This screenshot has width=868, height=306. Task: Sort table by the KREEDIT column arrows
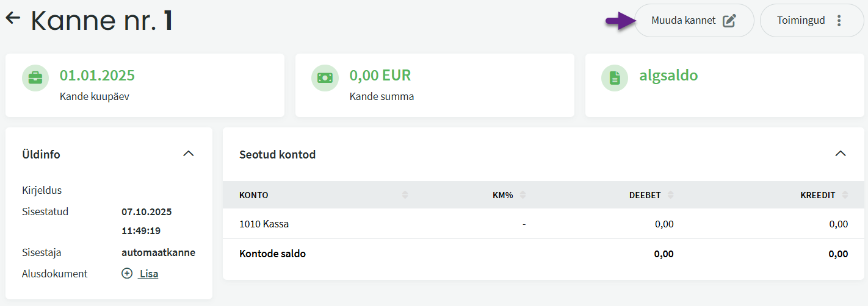845,195
